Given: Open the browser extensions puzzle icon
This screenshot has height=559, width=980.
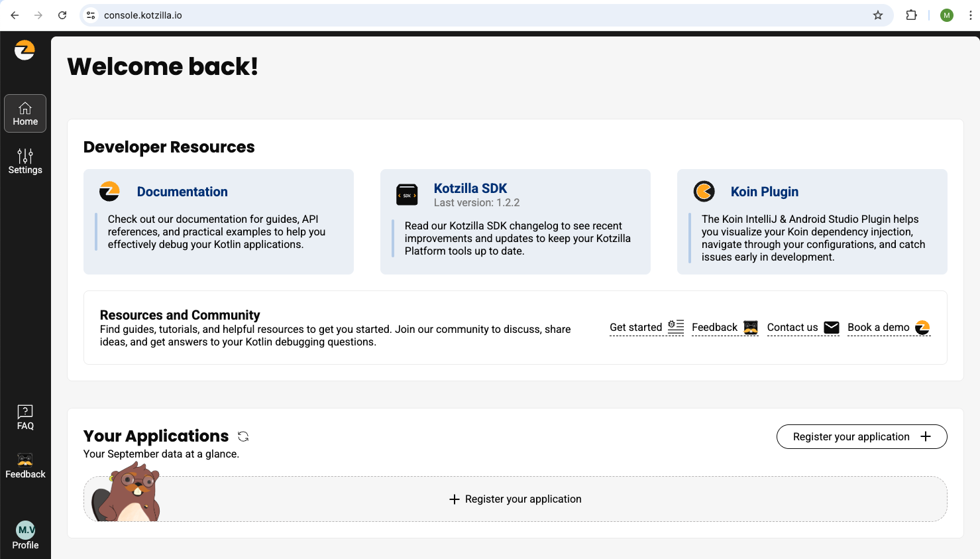Looking at the screenshot, I should pyautogui.click(x=912, y=15).
